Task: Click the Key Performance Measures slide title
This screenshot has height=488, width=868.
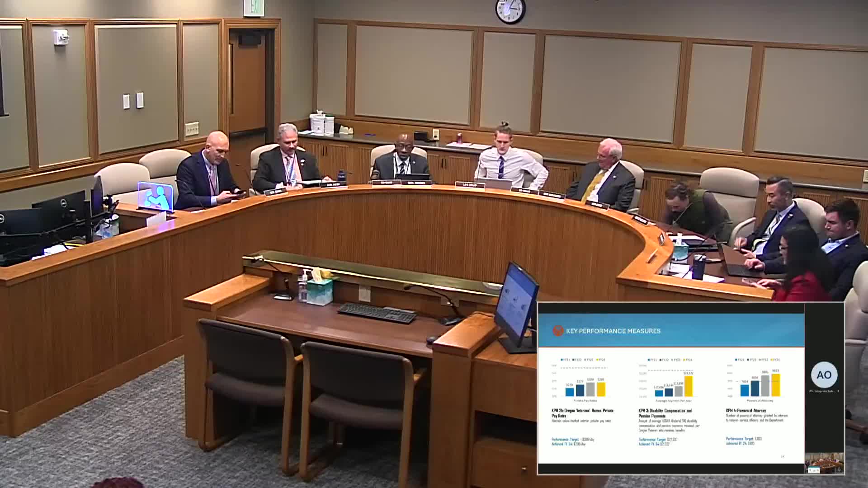Action: click(x=613, y=331)
